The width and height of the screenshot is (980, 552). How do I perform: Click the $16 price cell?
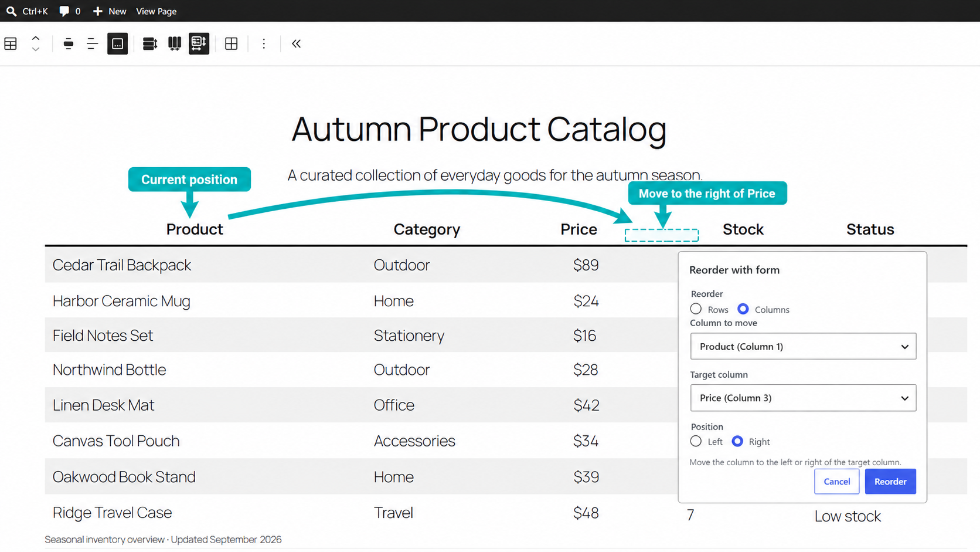pos(584,336)
